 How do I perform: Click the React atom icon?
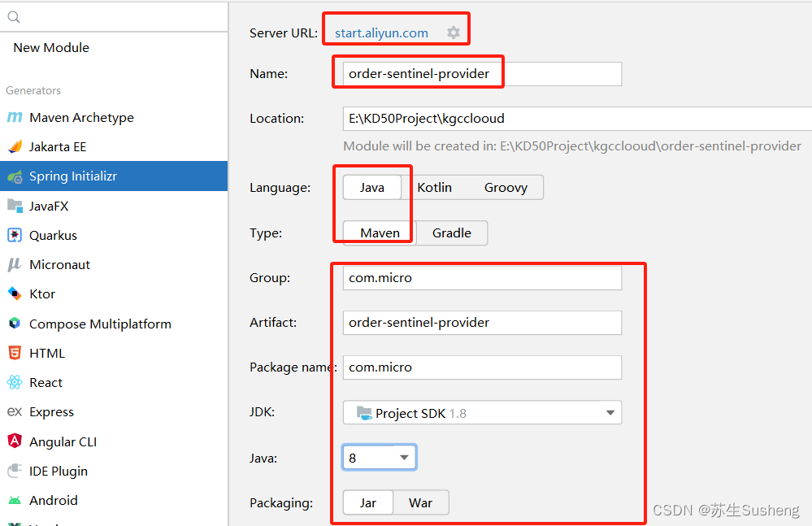tap(15, 383)
